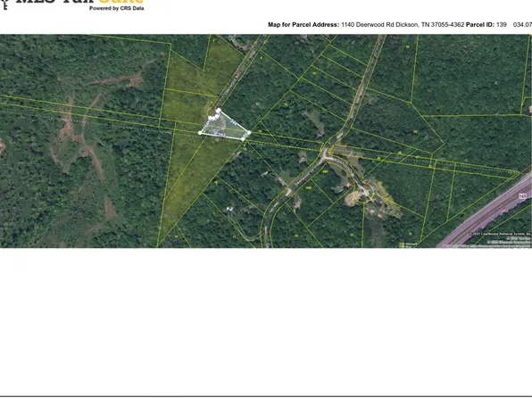This screenshot has height=398, width=532.
Task: Click the "392" boundary measurement on highlighted parcel
Action: pyautogui.click(x=221, y=135)
